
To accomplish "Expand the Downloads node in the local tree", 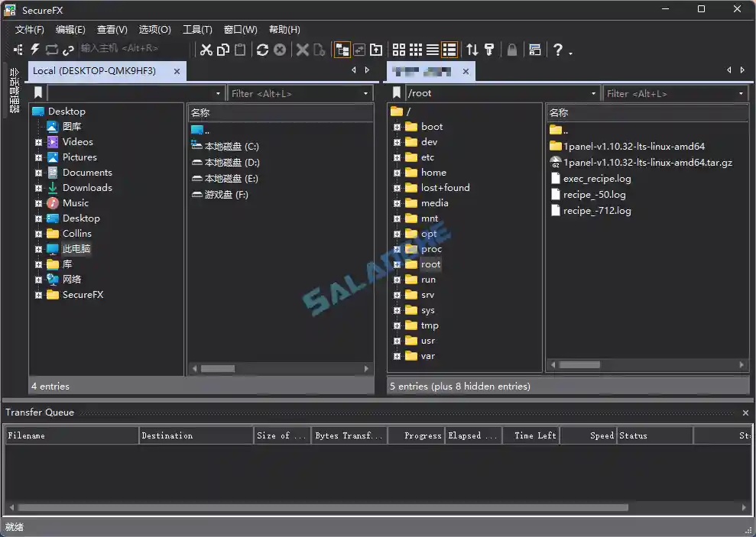I will coord(40,187).
